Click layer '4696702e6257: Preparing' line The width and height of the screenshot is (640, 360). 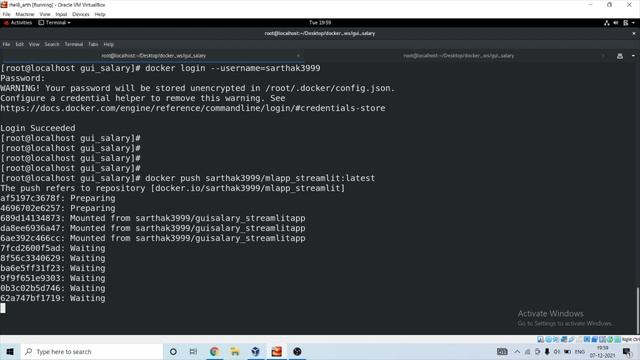(x=58, y=208)
